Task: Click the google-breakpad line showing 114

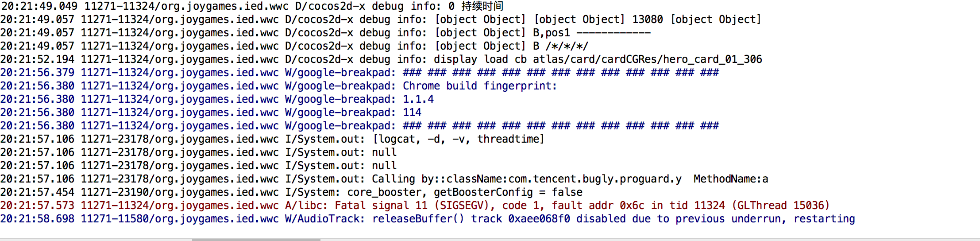Action: click(412, 113)
